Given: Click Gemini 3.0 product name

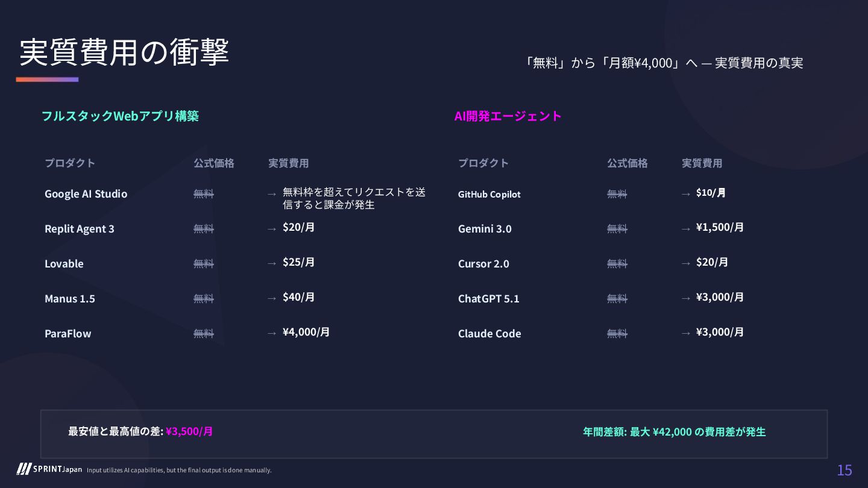Looking at the screenshot, I should [x=485, y=228].
